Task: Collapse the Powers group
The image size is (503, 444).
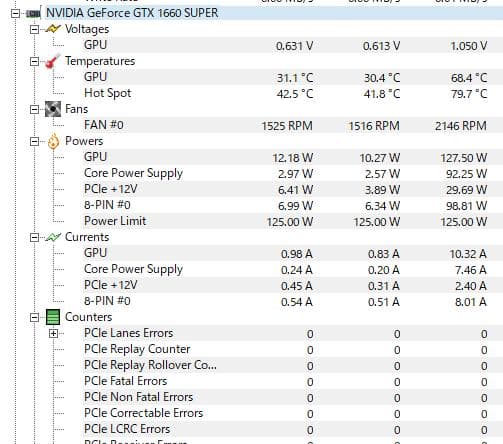Action: click(34, 141)
